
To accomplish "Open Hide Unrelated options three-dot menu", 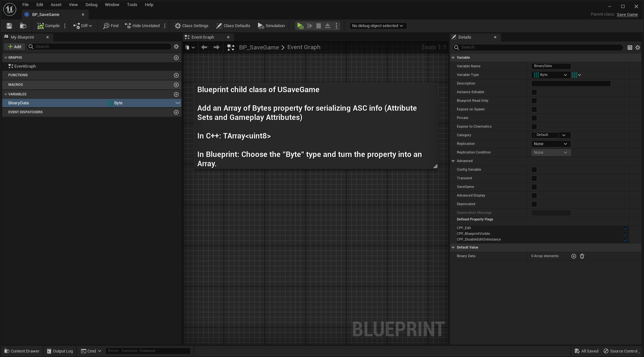I will pyautogui.click(x=165, y=26).
